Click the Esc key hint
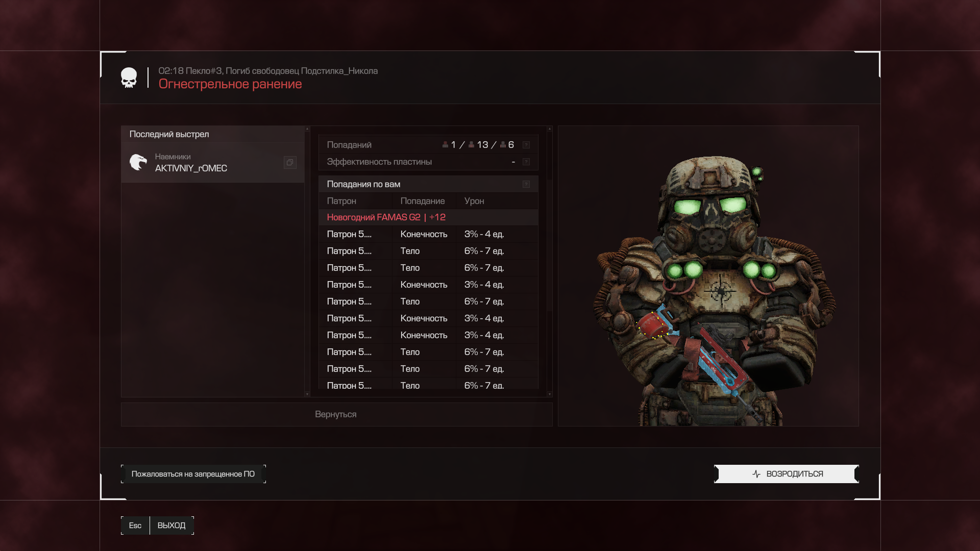Viewport: 980px width, 551px height. pos(135,525)
